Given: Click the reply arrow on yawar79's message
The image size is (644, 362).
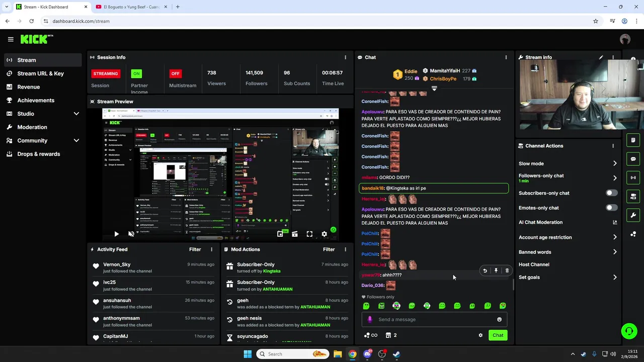Looking at the screenshot, I should tap(485, 270).
